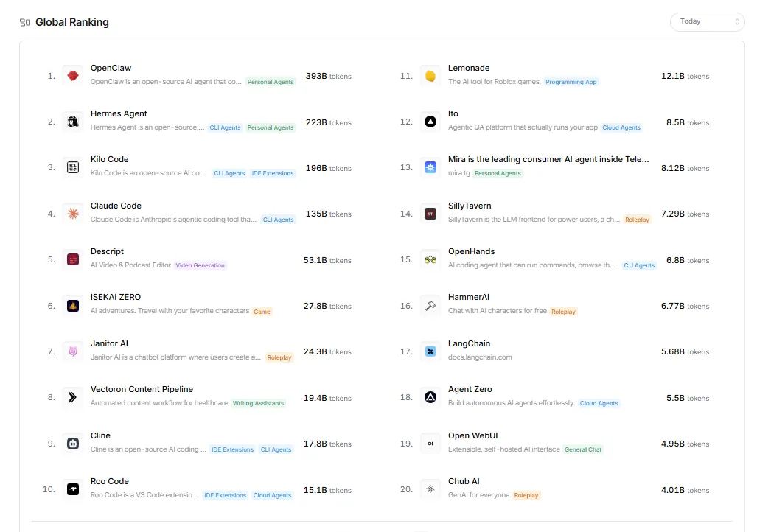Select CLI Agents tag on Kilo Code row

click(x=229, y=173)
